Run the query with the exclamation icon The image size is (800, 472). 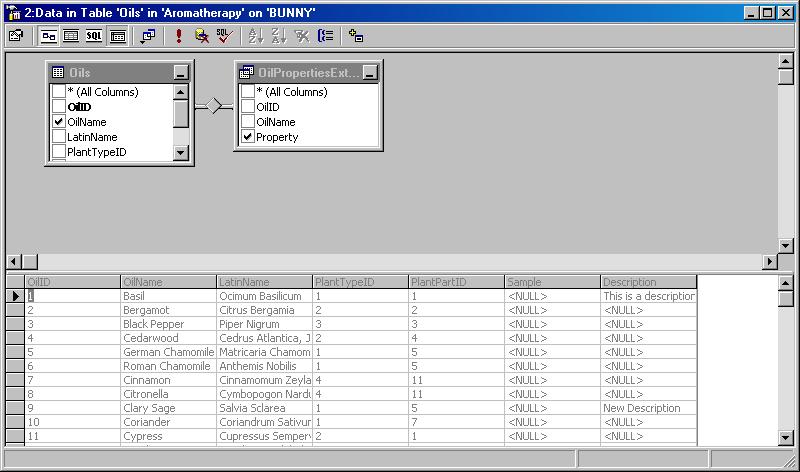pyautogui.click(x=179, y=36)
